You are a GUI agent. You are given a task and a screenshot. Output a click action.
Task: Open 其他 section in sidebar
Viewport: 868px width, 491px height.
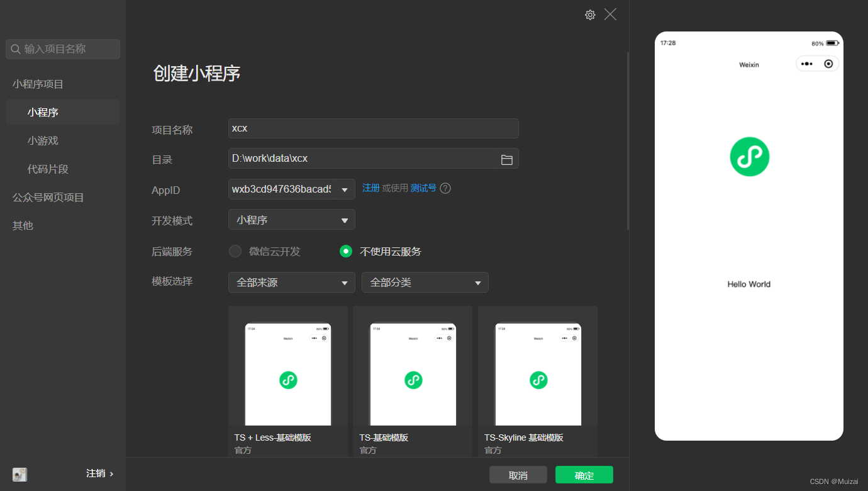[23, 225]
